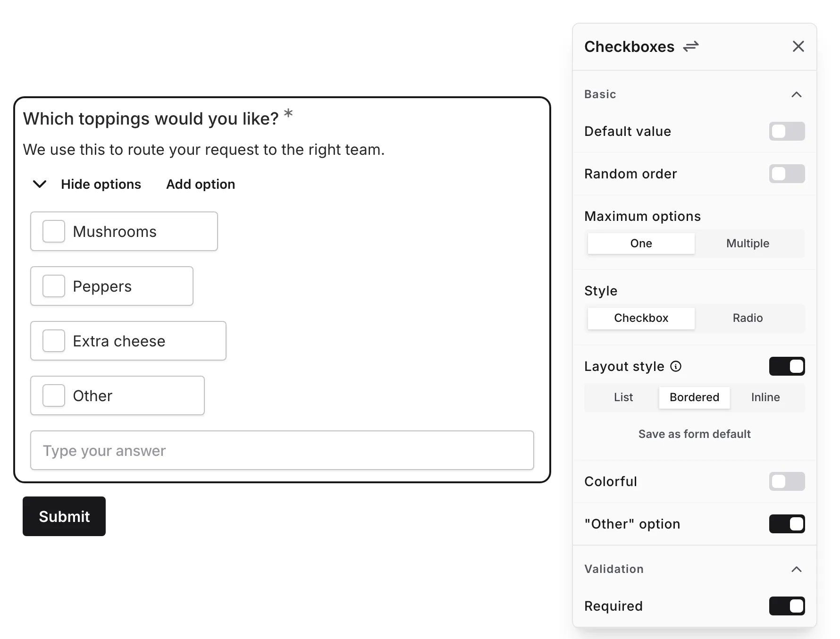
Task: Switch layout style to List
Action: 623,397
